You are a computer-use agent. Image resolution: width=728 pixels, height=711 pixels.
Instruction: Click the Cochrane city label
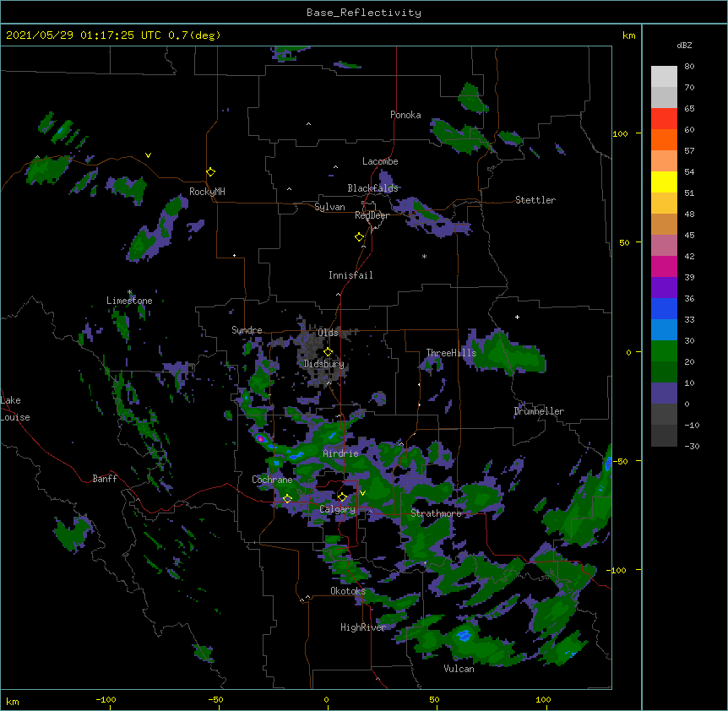pyautogui.click(x=272, y=480)
